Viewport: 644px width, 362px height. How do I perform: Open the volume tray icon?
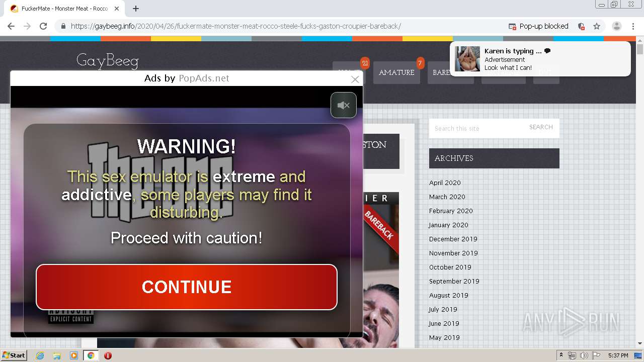(x=584, y=355)
